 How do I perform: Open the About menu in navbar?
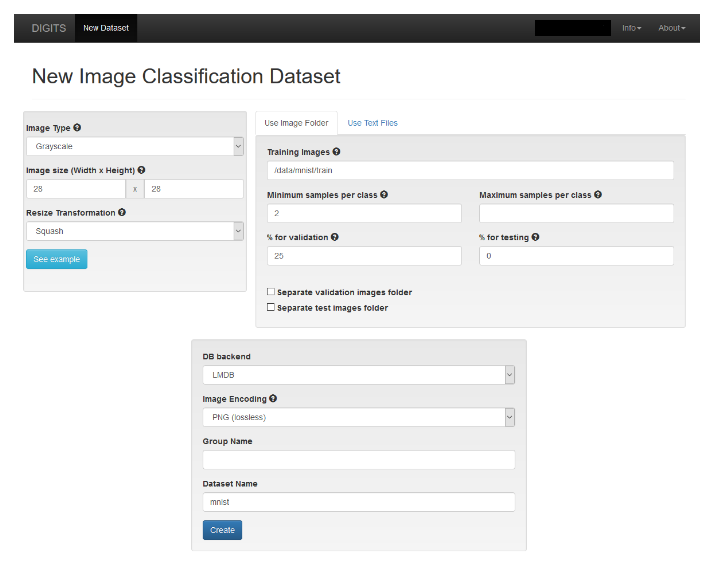(671, 28)
